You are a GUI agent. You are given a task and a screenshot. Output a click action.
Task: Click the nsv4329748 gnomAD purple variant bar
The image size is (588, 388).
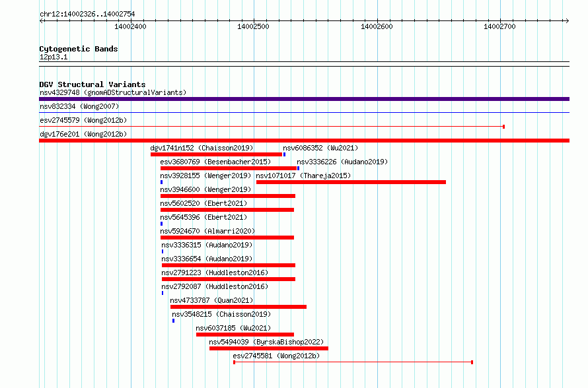coord(304,99)
